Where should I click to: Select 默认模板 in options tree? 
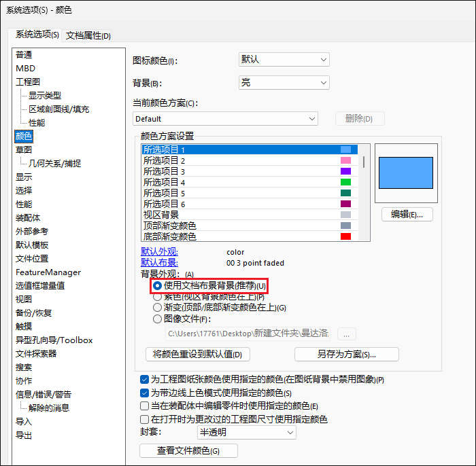coord(31,245)
